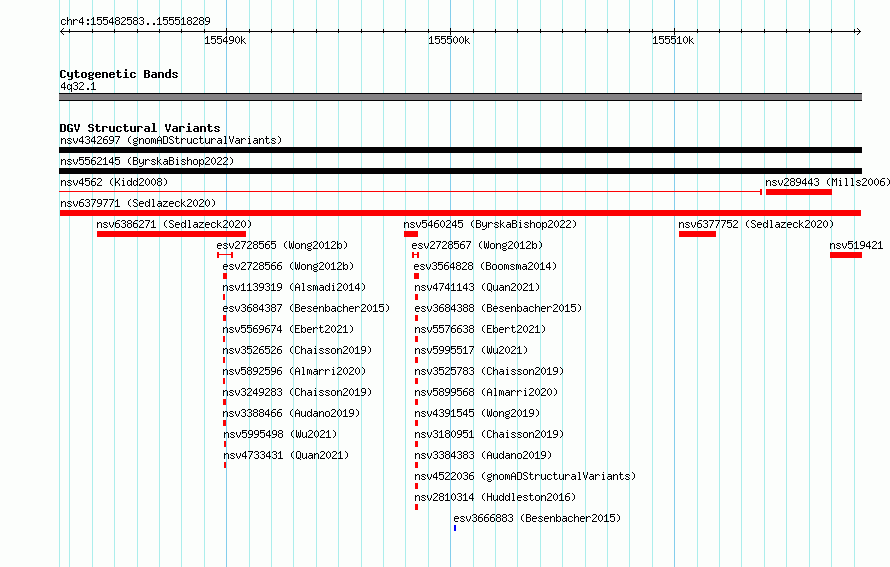890x567 pixels.
Task: Click the nsv6379771 Sedlazeck2020 label
Action: 138,203
